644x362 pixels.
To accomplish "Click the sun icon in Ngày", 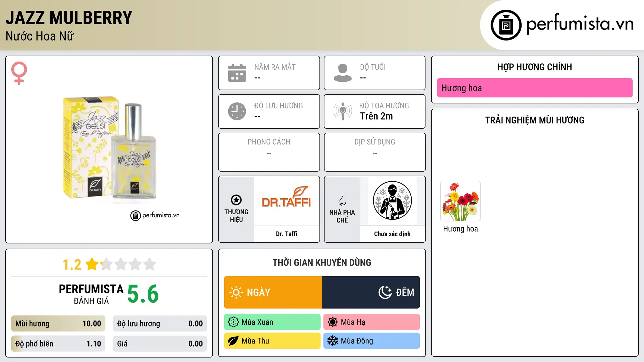I will click(x=236, y=292).
